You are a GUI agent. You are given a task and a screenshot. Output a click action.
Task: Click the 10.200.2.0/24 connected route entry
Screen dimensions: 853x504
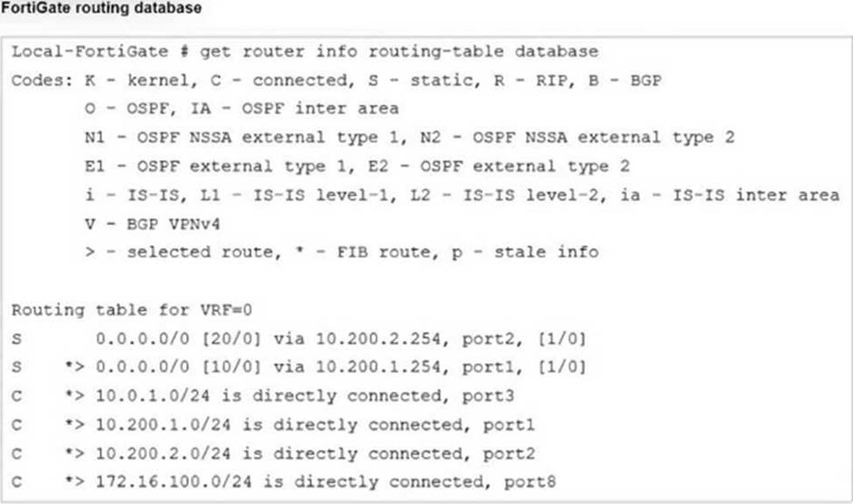click(273, 454)
